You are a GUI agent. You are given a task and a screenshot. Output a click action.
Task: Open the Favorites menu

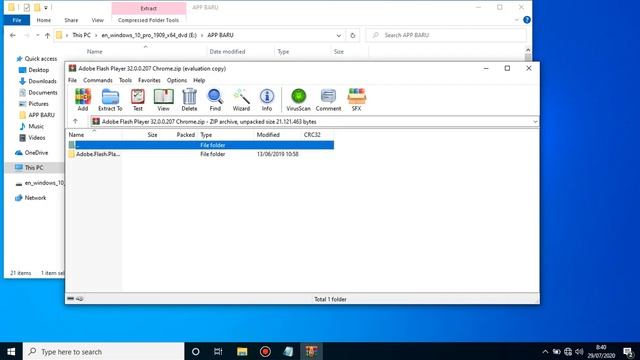click(149, 80)
